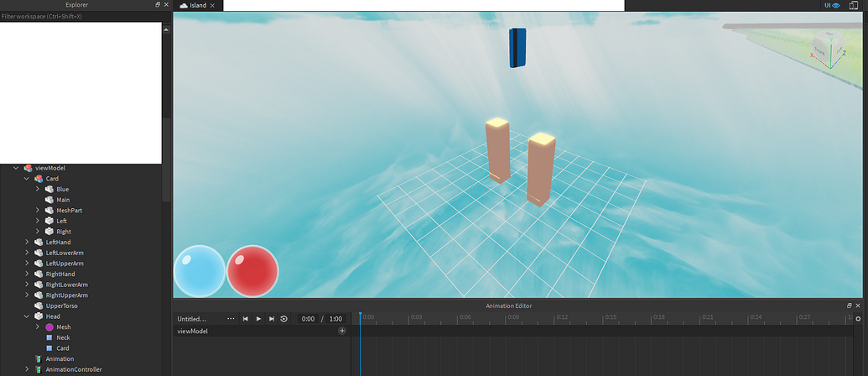Switch to the Island tab
The width and height of the screenshot is (868, 376).
pyautogui.click(x=198, y=6)
